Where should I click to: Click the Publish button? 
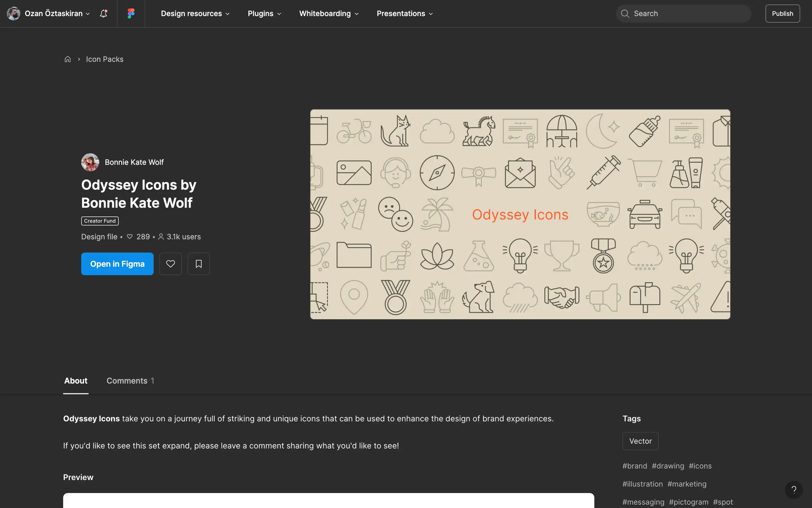782,14
